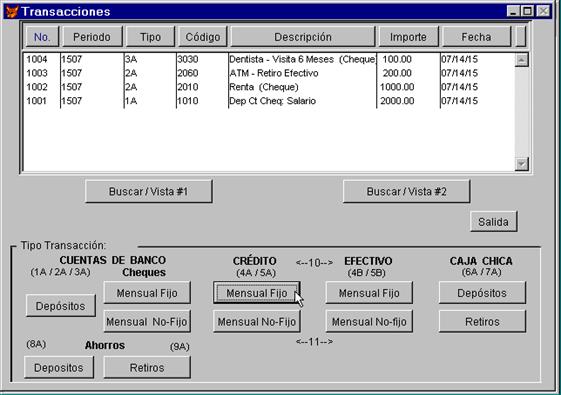Click Depósitos under Cuentas de Banco
This screenshot has width=561, height=395.
pos(60,306)
